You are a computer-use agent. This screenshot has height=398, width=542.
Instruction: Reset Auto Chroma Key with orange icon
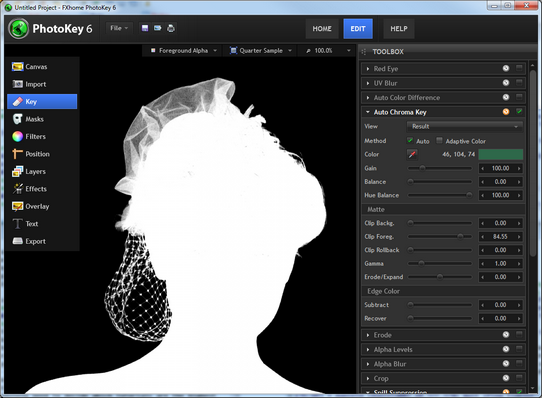click(x=506, y=112)
